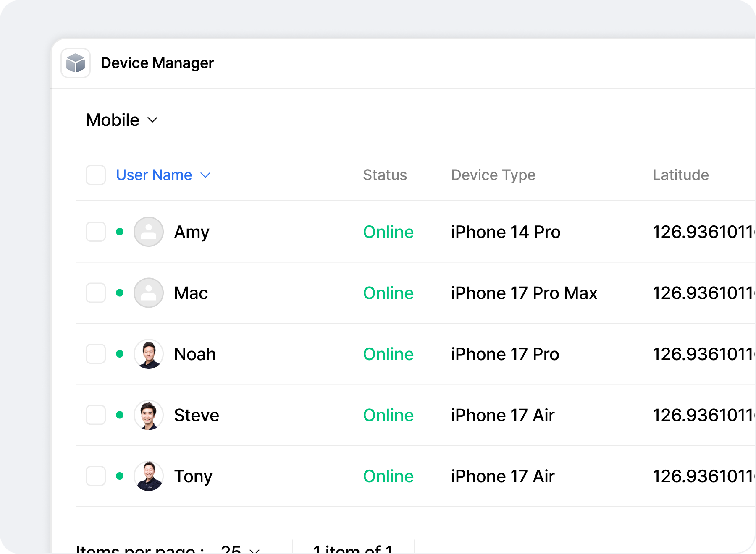The width and height of the screenshot is (756, 554).
Task: Click Mac's placeholder avatar icon
Action: (148, 293)
